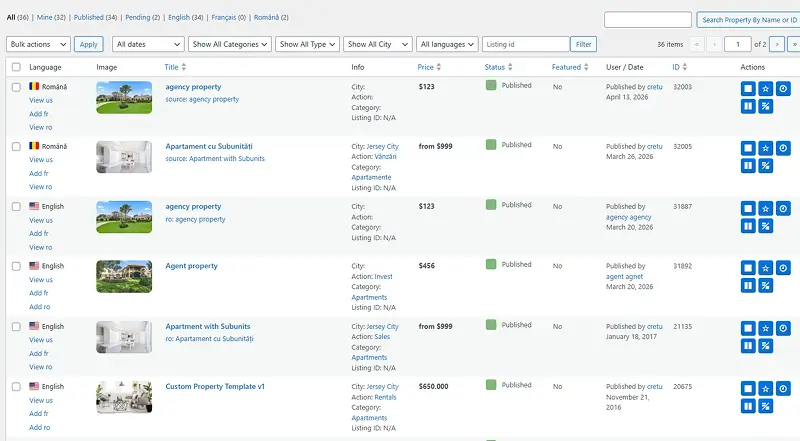Click the square icon for listing 21135
This screenshot has width=800, height=441.
tap(749, 329)
